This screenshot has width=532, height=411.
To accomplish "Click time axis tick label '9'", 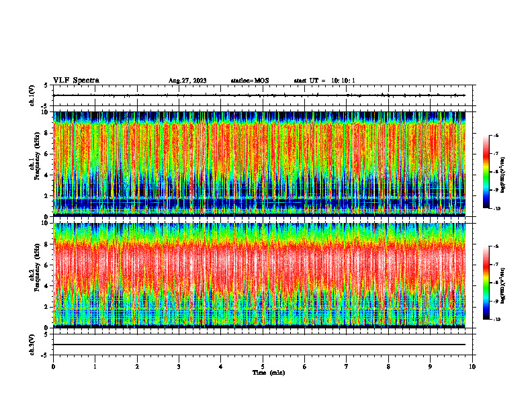I will [x=430, y=367].
